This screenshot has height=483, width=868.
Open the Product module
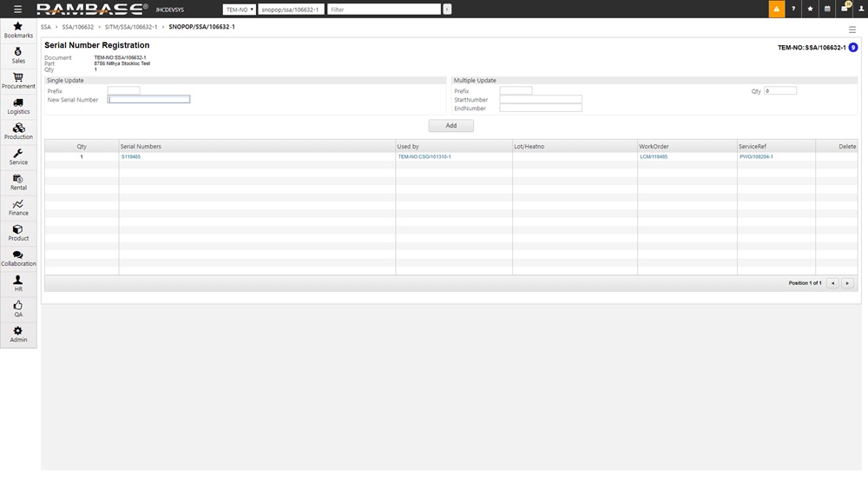pyautogui.click(x=18, y=233)
